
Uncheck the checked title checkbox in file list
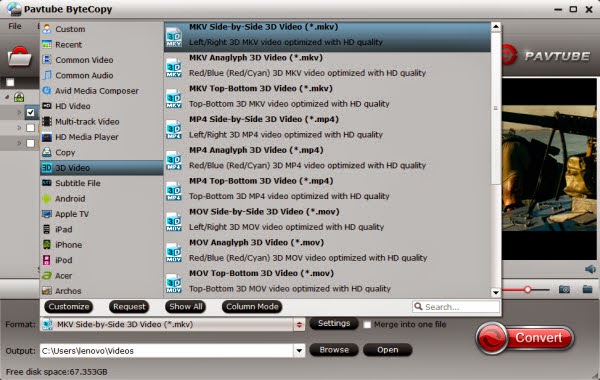tap(31, 113)
